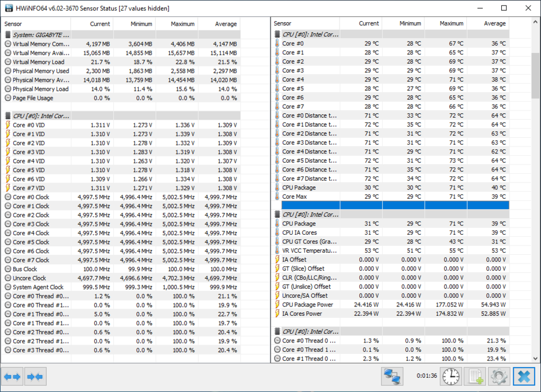Close sensor window with blue X button
Image resolution: width=541 pixels, height=392 pixels.
point(524,376)
